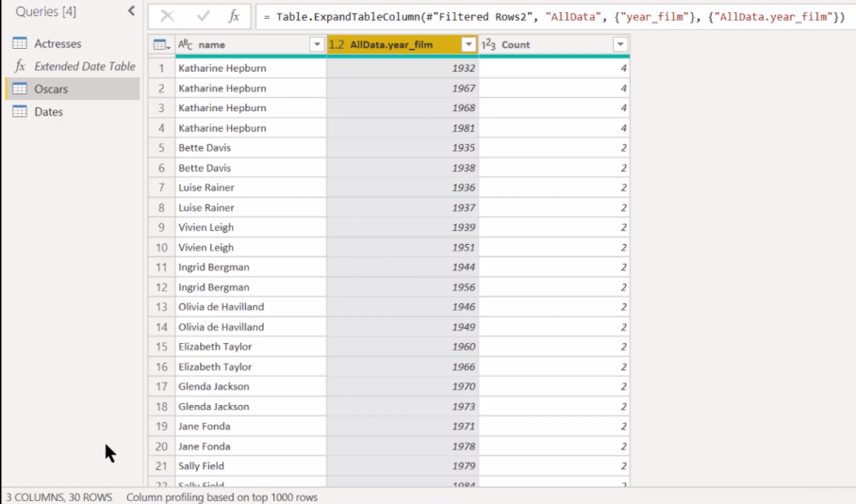
Task: Click the Ingrid Bergman cell in row 11
Action: 251,268
